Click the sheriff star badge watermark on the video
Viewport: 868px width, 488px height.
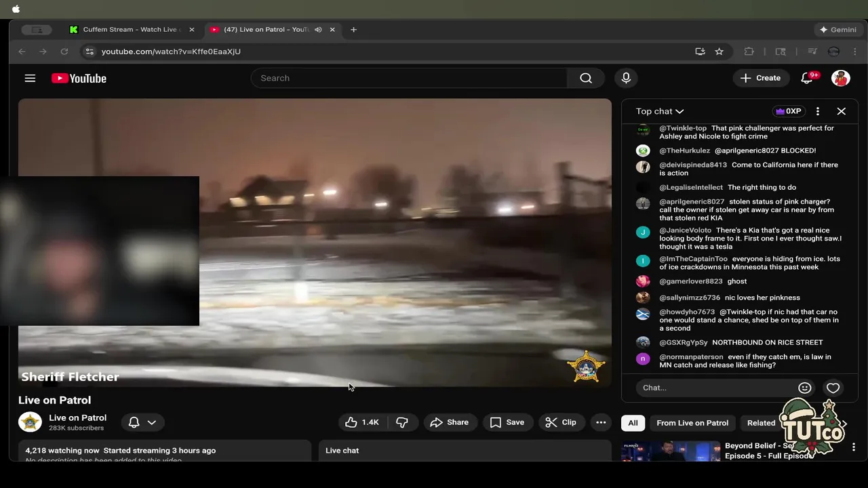click(x=586, y=367)
